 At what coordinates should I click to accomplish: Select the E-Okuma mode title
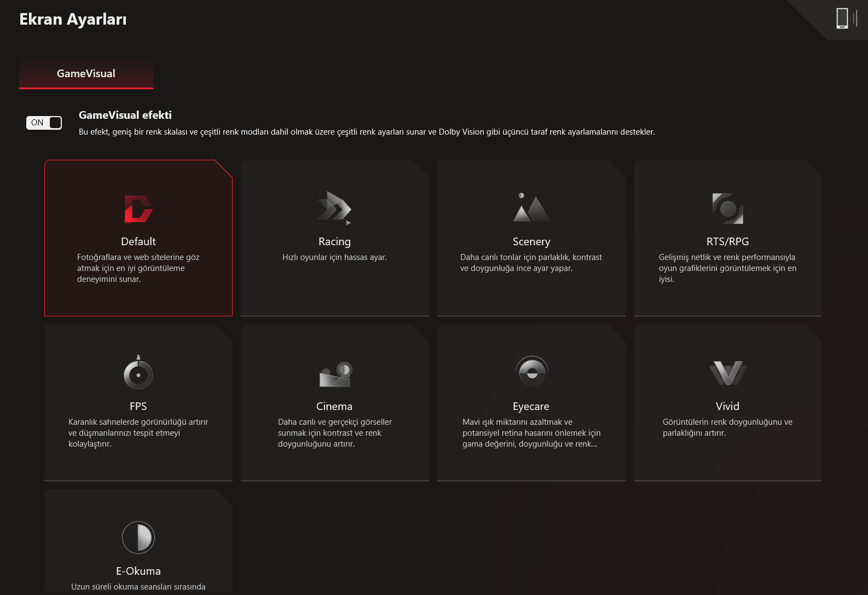138,571
